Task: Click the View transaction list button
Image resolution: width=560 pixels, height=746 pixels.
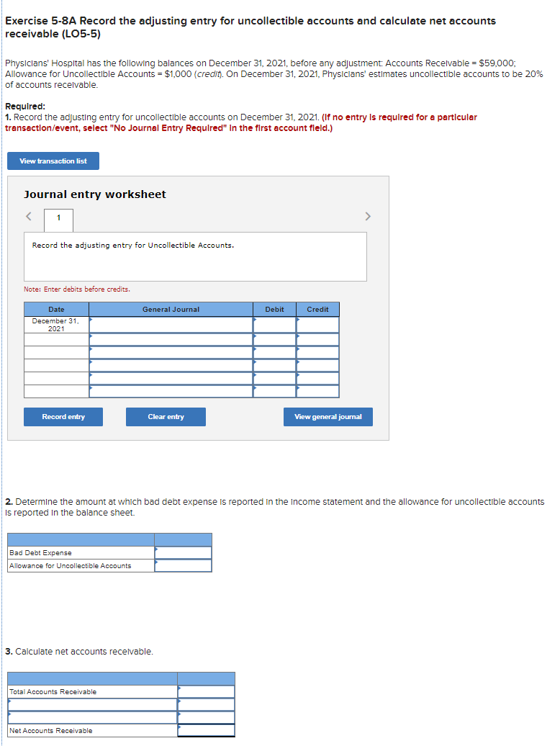Action: (53, 161)
